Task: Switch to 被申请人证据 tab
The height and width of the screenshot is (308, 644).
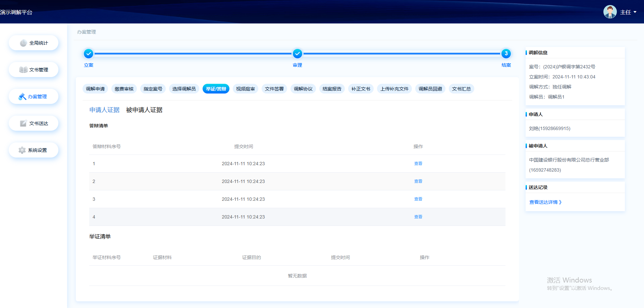Action: click(x=144, y=110)
